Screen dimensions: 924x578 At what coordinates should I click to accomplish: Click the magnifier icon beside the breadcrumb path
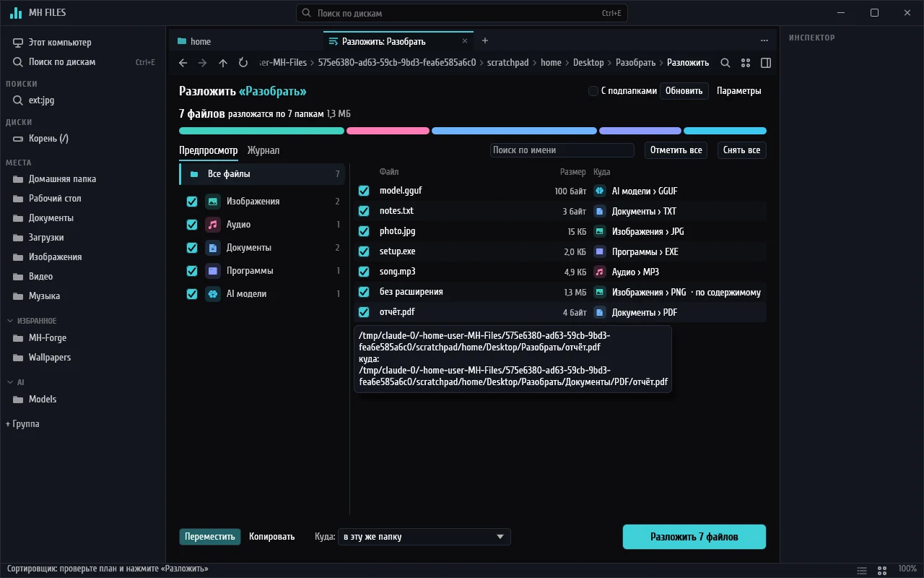(x=725, y=63)
